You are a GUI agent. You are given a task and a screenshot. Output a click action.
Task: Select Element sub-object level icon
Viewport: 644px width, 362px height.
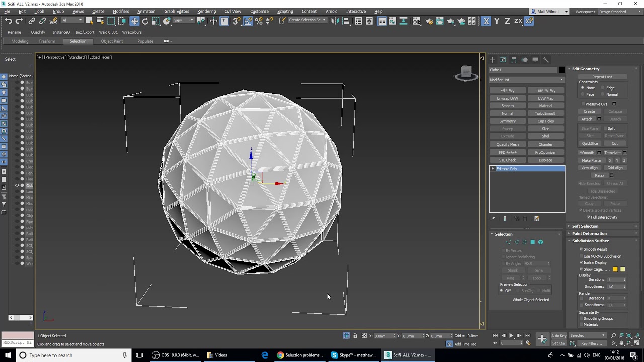point(541,242)
